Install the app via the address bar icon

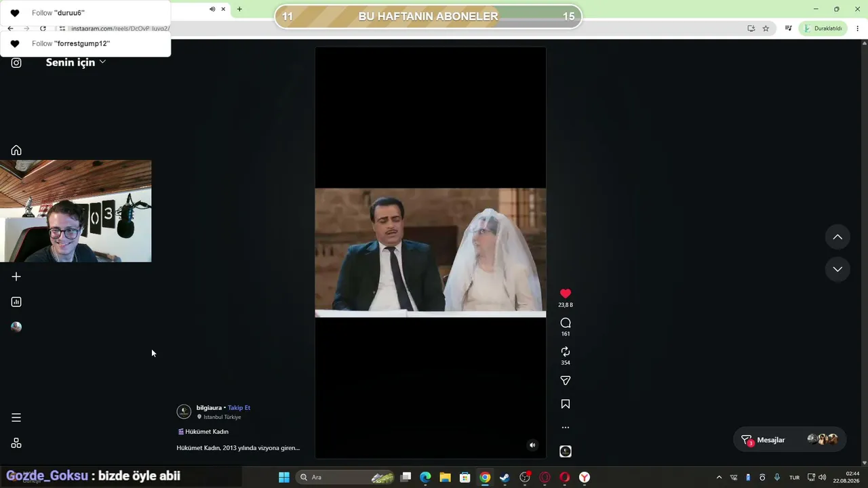[751, 28]
